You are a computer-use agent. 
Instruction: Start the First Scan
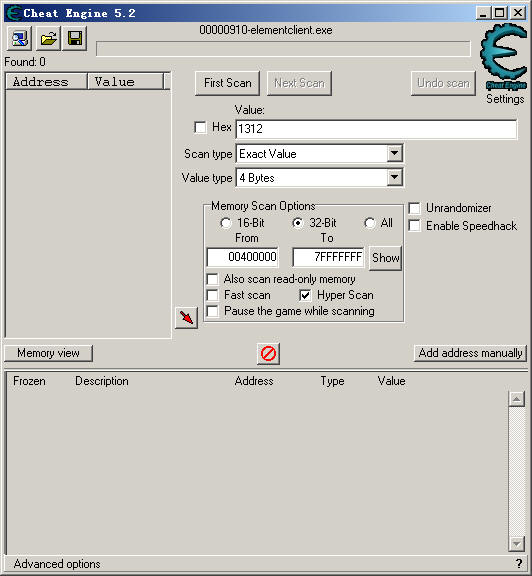coord(227,83)
